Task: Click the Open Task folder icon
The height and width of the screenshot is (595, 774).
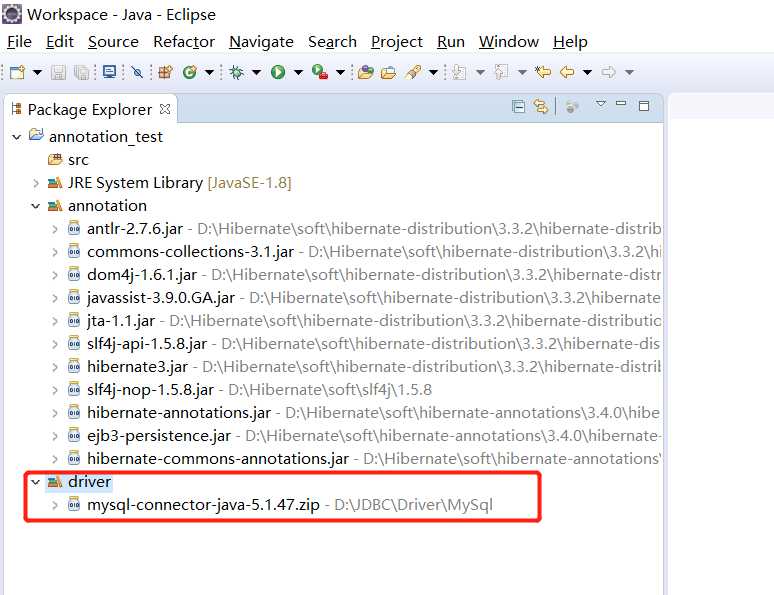Action: (388, 73)
